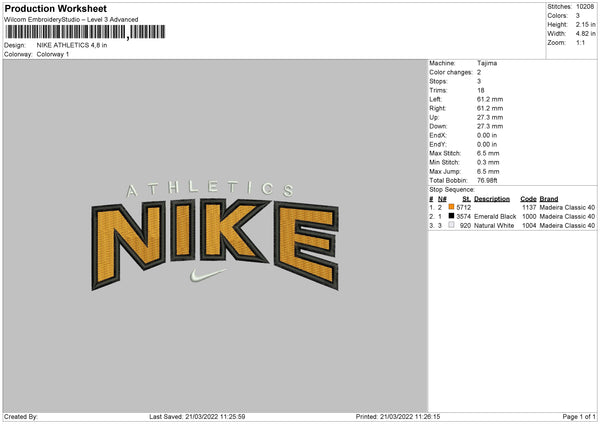Click the 'Printed: 21/03/2022 11:26:15' text
This screenshot has width=600, height=424.
pos(398,417)
